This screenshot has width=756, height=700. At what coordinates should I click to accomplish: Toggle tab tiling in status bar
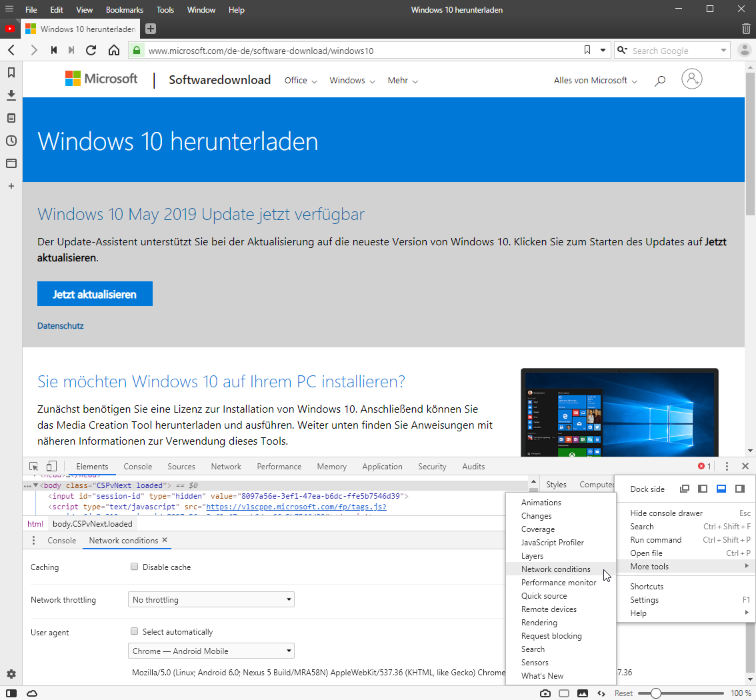tap(563, 693)
